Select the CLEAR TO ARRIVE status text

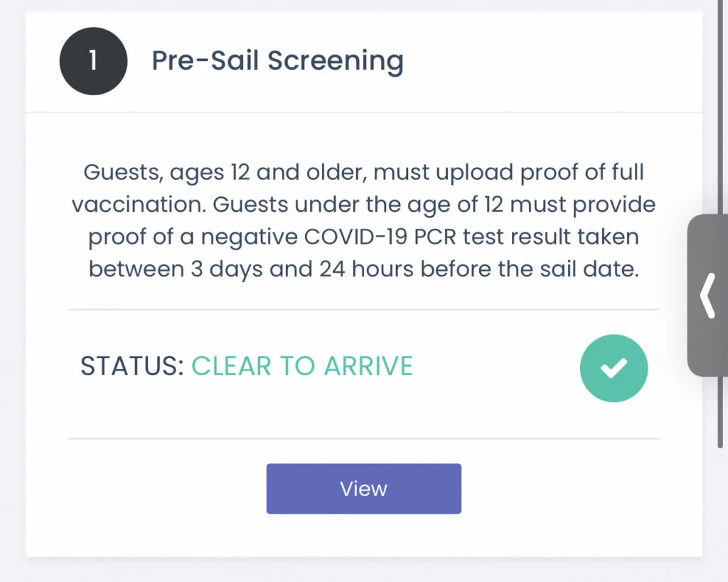[x=302, y=366]
